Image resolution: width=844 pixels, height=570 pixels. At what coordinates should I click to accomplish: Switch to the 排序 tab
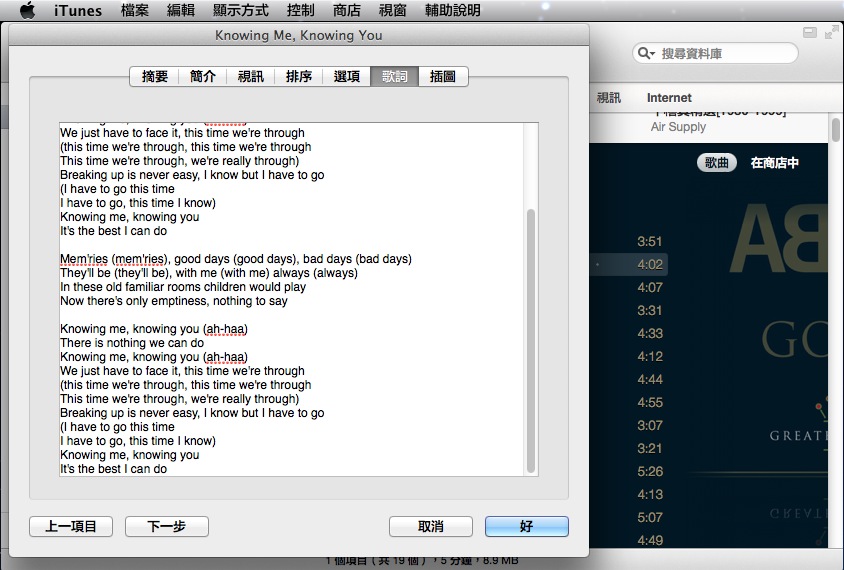tap(298, 76)
